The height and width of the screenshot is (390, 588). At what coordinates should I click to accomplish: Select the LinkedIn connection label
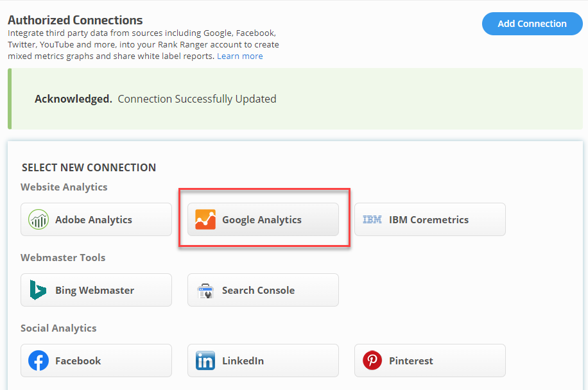tap(243, 360)
